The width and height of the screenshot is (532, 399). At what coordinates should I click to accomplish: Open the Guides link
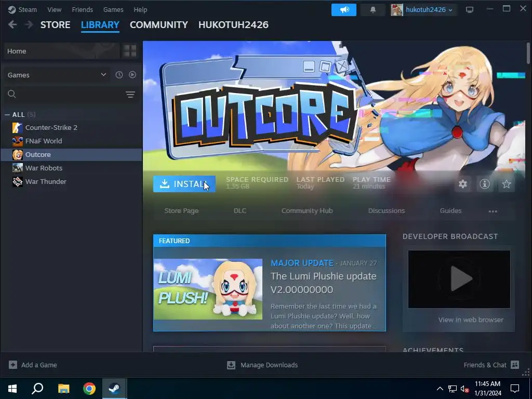[x=450, y=211]
